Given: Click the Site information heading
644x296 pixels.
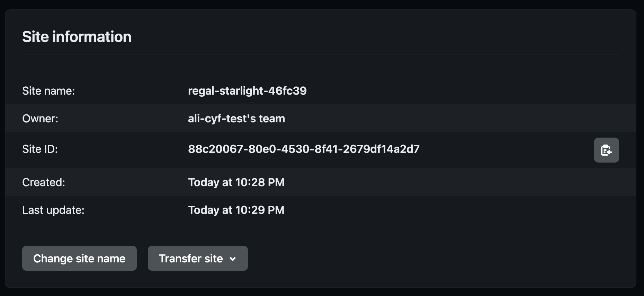Looking at the screenshot, I should point(77,36).
